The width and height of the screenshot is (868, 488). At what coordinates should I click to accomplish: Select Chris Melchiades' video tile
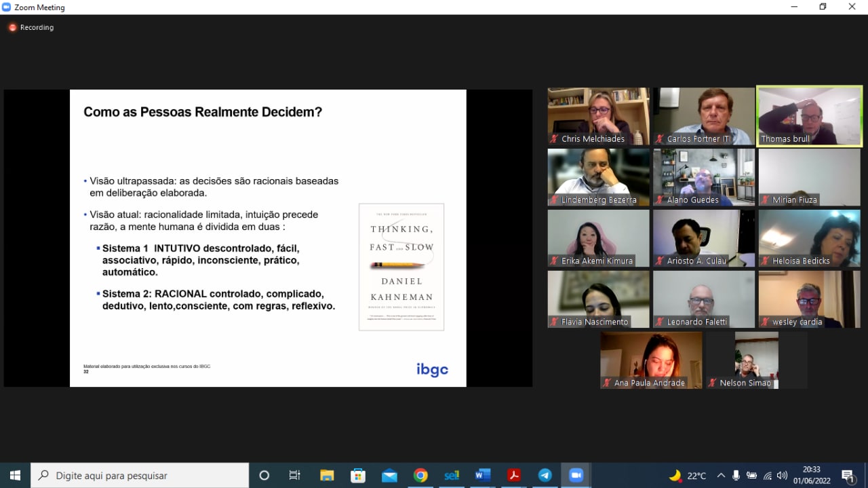598,115
